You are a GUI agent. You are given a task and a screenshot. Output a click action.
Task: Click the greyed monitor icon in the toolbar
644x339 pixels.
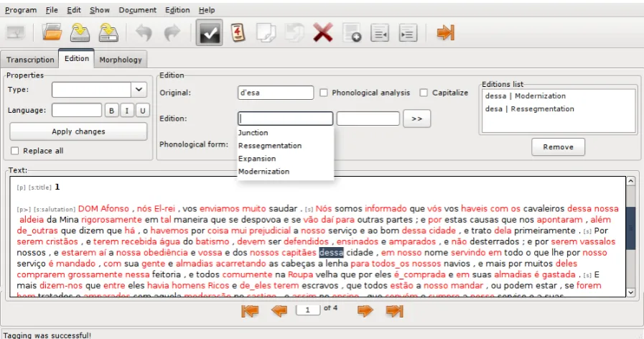(16, 32)
